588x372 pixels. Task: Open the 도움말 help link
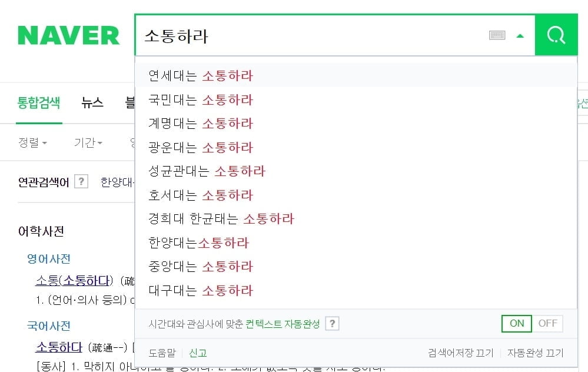pos(162,353)
